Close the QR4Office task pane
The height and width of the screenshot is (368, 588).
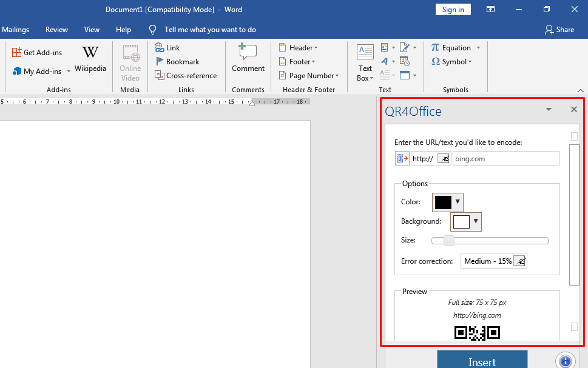click(574, 109)
